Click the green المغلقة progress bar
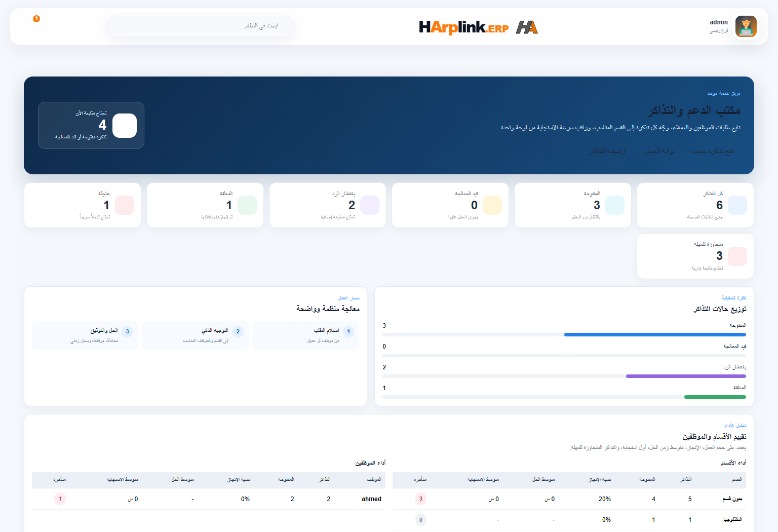The image size is (778, 532). [715, 397]
